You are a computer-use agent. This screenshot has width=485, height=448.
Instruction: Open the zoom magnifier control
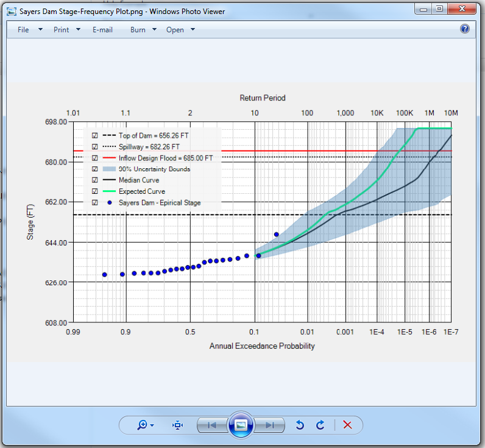click(x=145, y=425)
